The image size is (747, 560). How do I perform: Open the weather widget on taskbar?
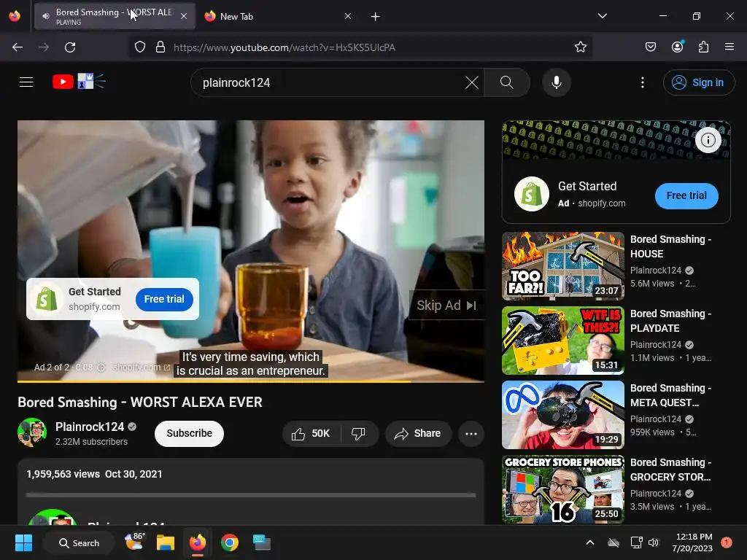(135, 542)
